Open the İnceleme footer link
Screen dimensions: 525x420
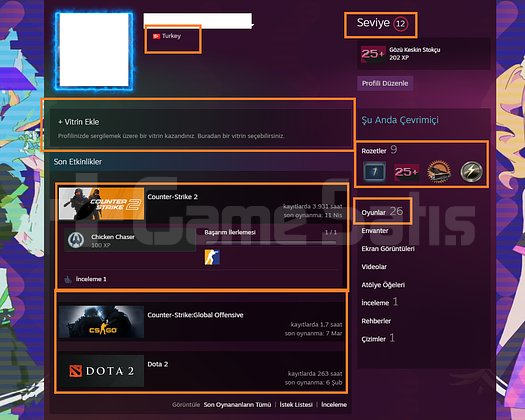[334, 405]
